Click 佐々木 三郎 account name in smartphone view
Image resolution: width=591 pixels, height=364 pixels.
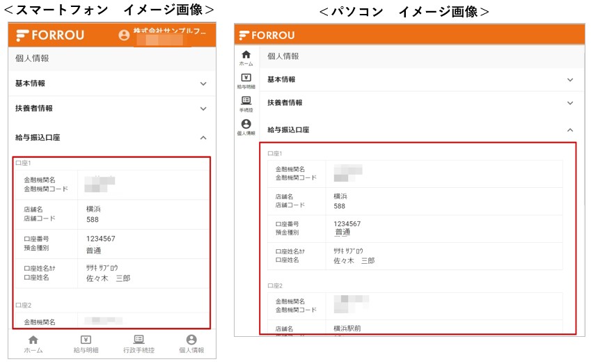[108, 278]
